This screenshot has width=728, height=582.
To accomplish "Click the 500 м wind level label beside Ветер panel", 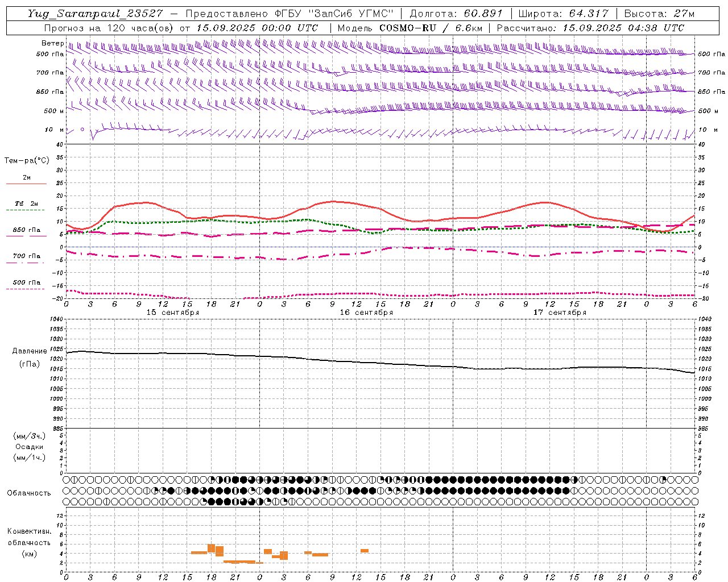I will click(x=54, y=111).
